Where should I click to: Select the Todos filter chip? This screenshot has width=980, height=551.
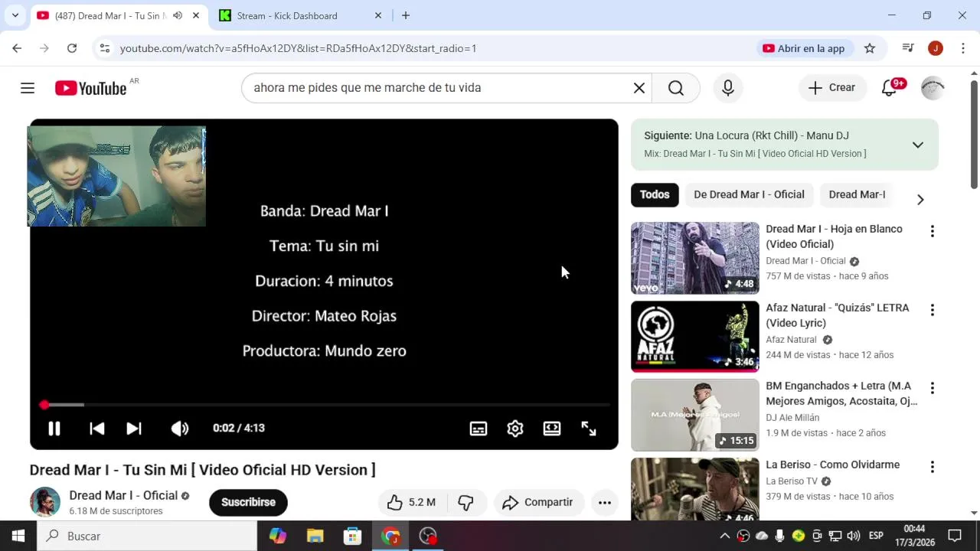pyautogui.click(x=655, y=194)
